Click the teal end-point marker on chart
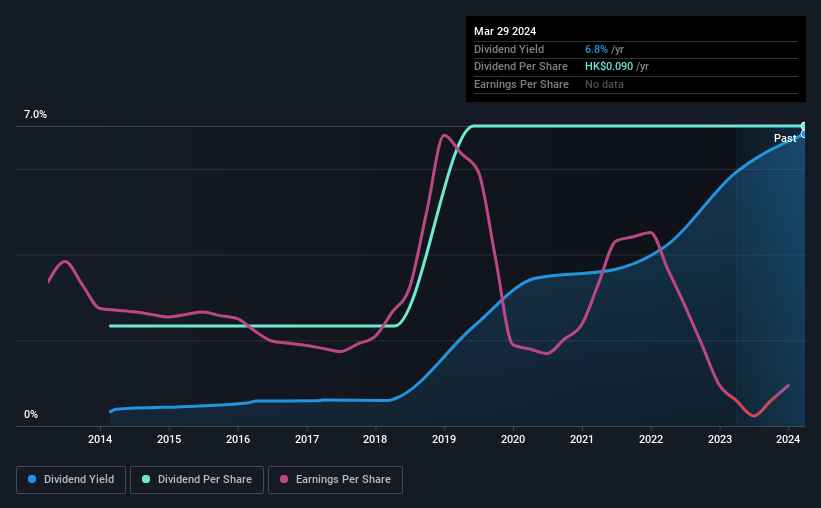 pyautogui.click(x=804, y=126)
